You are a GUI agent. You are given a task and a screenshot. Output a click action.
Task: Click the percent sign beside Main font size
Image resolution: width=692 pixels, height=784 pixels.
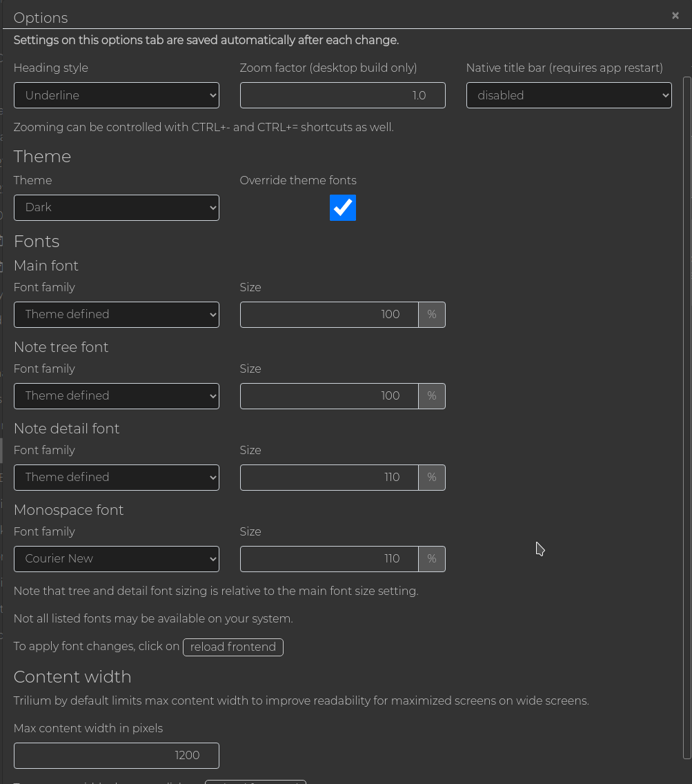tap(432, 315)
